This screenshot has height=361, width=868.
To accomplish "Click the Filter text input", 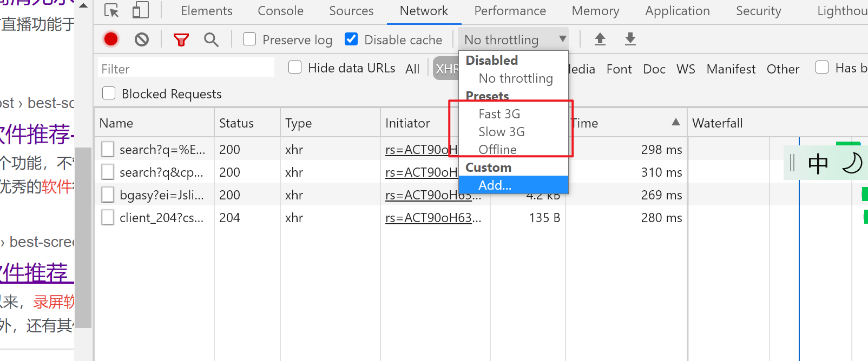I will (x=186, y=69).
